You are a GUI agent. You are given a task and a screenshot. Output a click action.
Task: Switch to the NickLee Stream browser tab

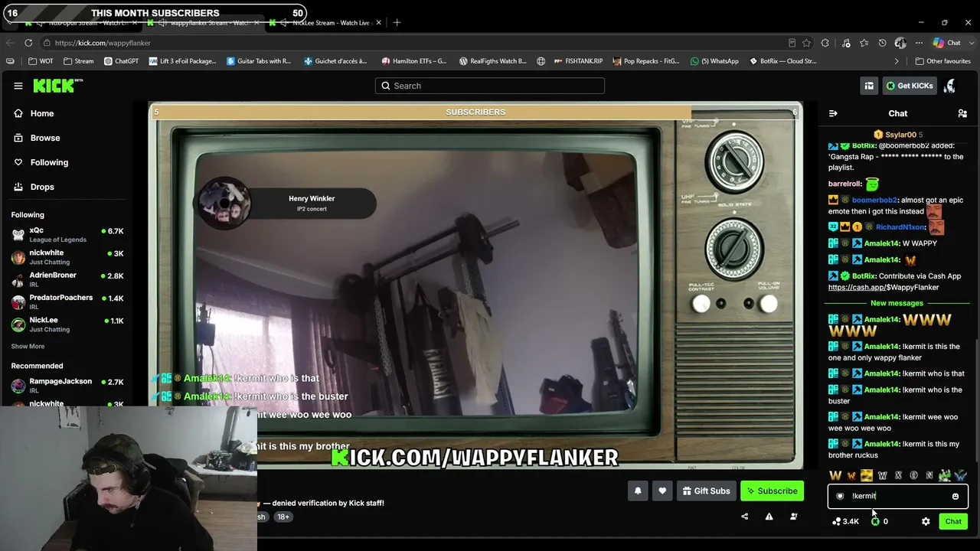[x=325, y=23]
